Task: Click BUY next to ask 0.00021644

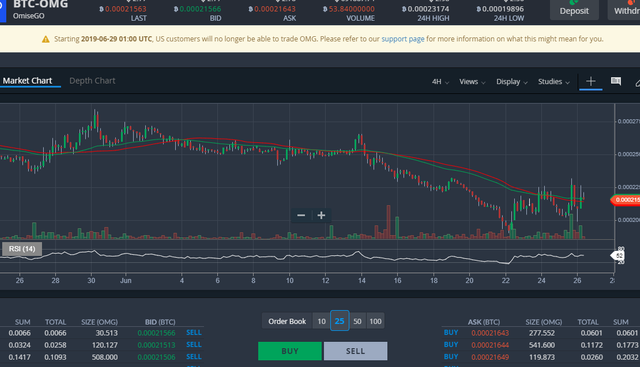Action: coord(451,345)
